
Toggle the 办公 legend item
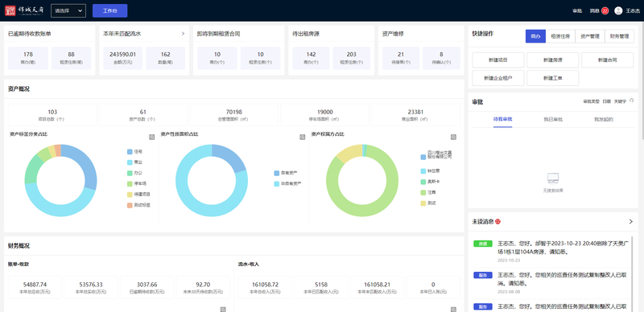pyautogui.click(x=135, y=173)
